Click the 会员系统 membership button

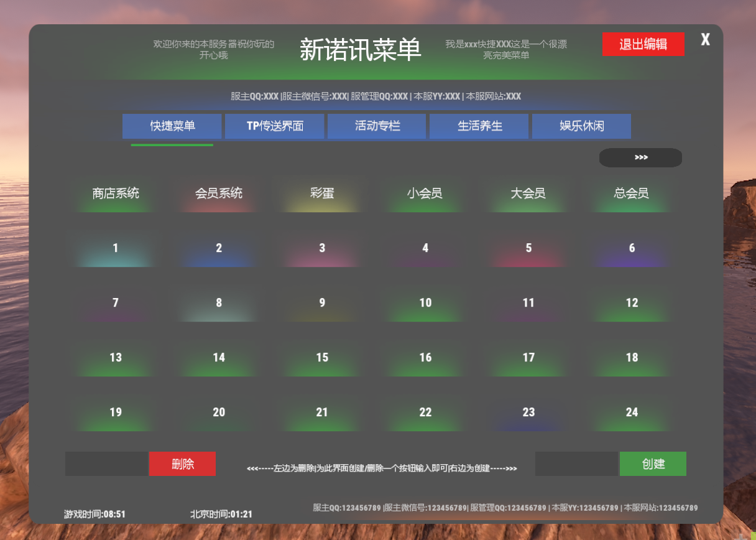219,194
